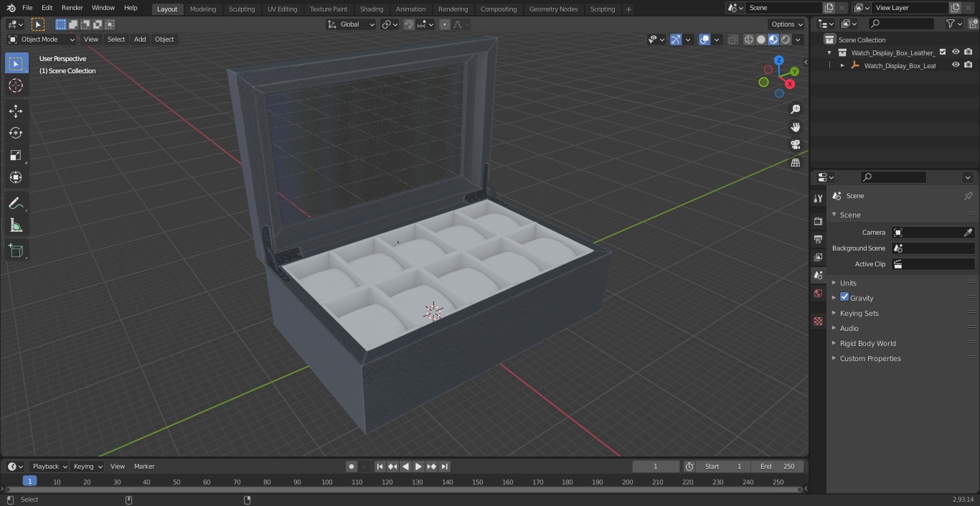
Task: Switch to the Shading workspace tab
Action: 372,9
